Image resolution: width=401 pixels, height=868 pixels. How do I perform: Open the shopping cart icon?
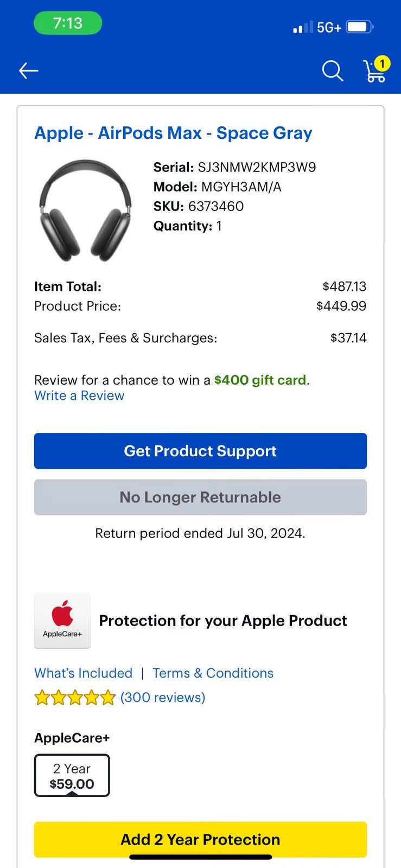coord(373,73)
